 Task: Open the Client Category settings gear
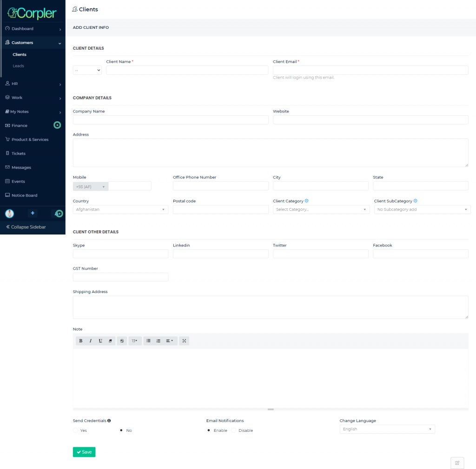click(x=306, y=201)
